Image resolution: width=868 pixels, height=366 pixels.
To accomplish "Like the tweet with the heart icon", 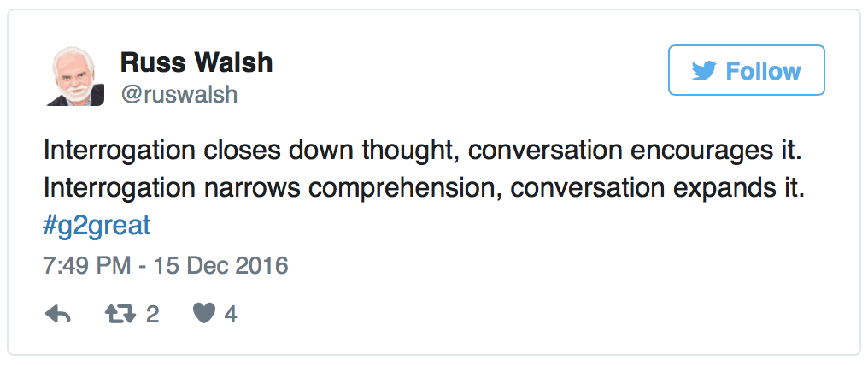I will pos(203,315).
